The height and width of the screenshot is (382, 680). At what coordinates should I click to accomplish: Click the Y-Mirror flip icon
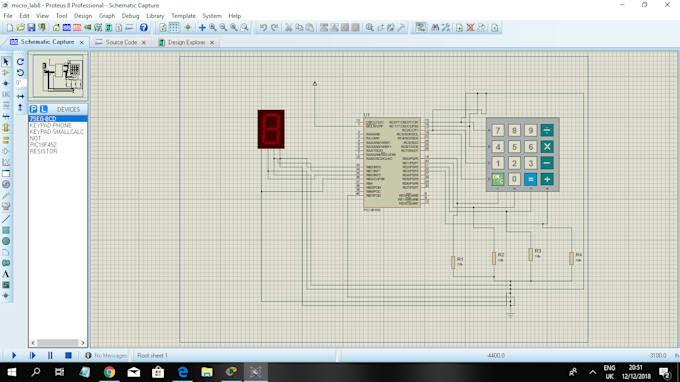point(20,107)
